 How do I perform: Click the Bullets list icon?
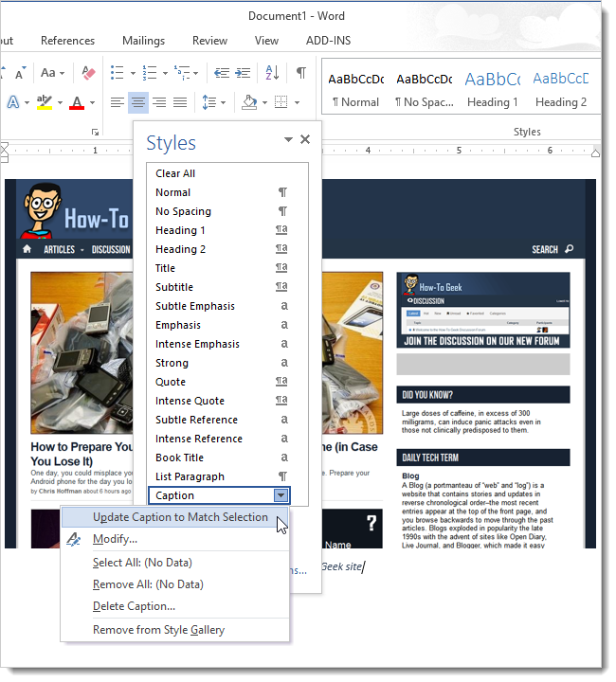click(x=117, y=73)
